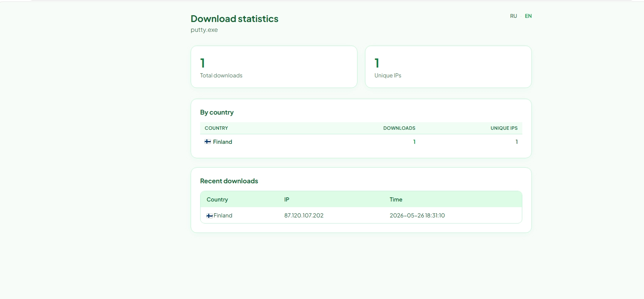Click the COUNTRY column header

coord(216,128)
